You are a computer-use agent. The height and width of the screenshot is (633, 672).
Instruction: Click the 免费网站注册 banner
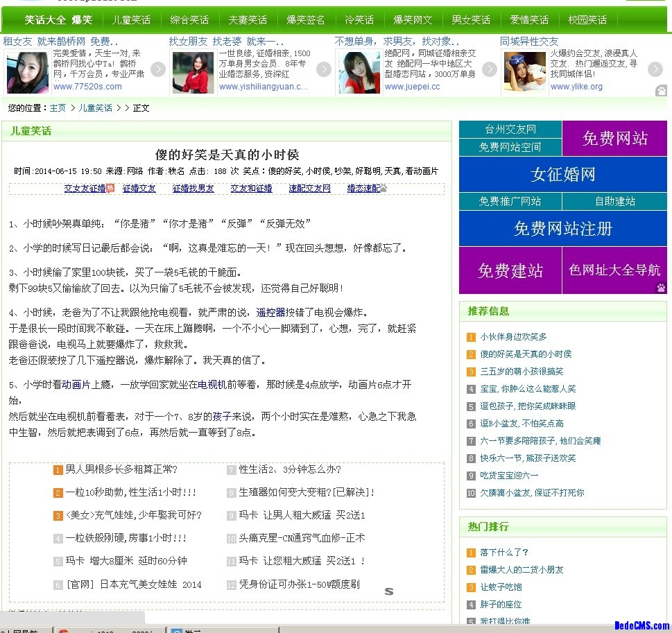click(562, 229)
